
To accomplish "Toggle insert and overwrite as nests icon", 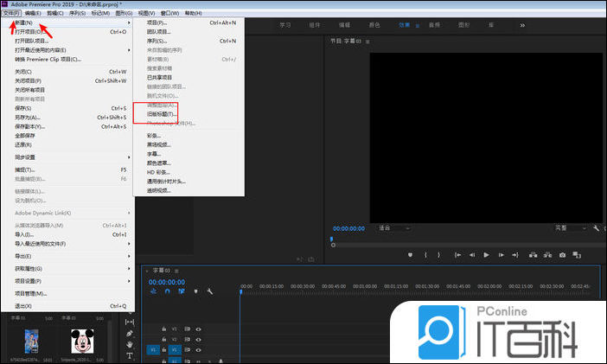I will (153, 291).
